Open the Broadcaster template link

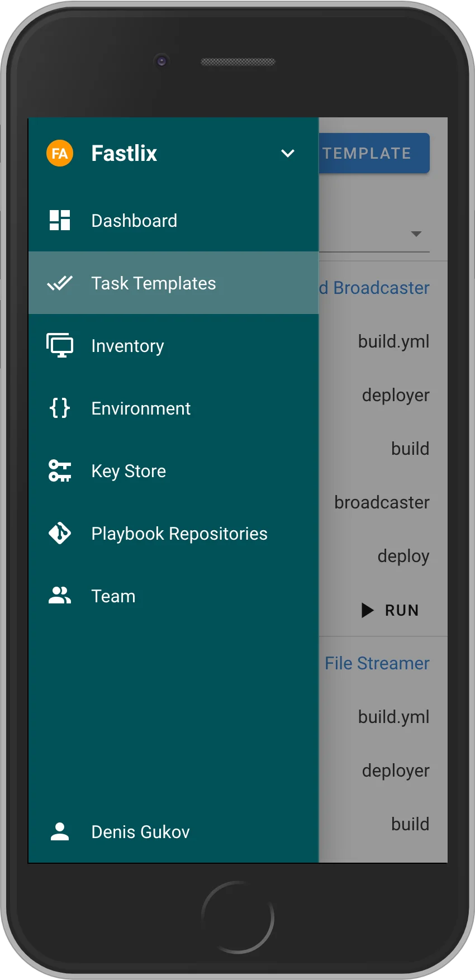pos(374,288)
